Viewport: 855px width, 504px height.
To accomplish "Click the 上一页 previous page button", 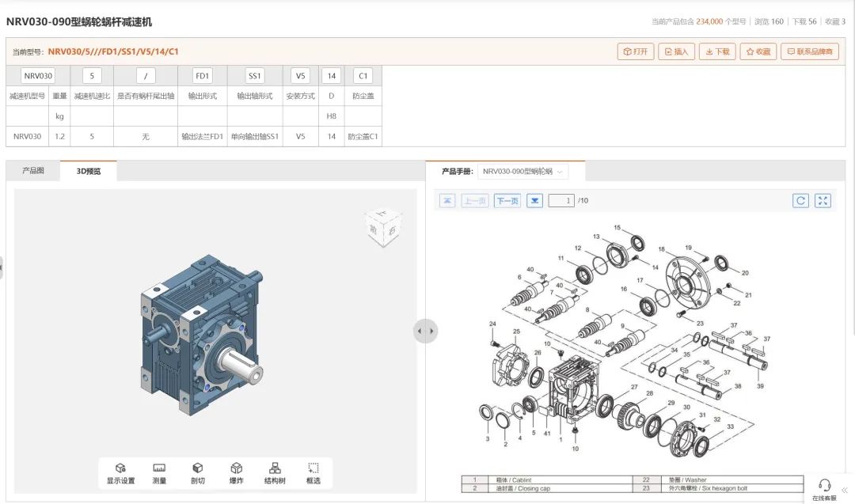I will pyautogui.click(x=475, y=201).
